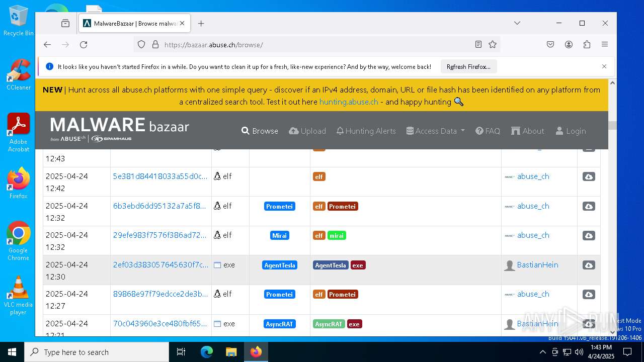Close the MalwareBazaar tab
Screen dimensions: 644x362
(182, 24)
